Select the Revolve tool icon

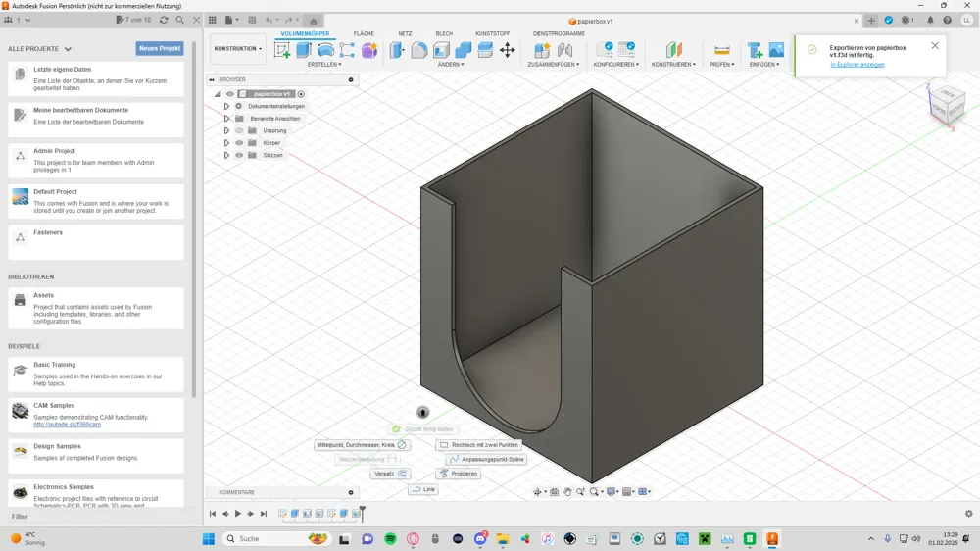pos(325,50)
